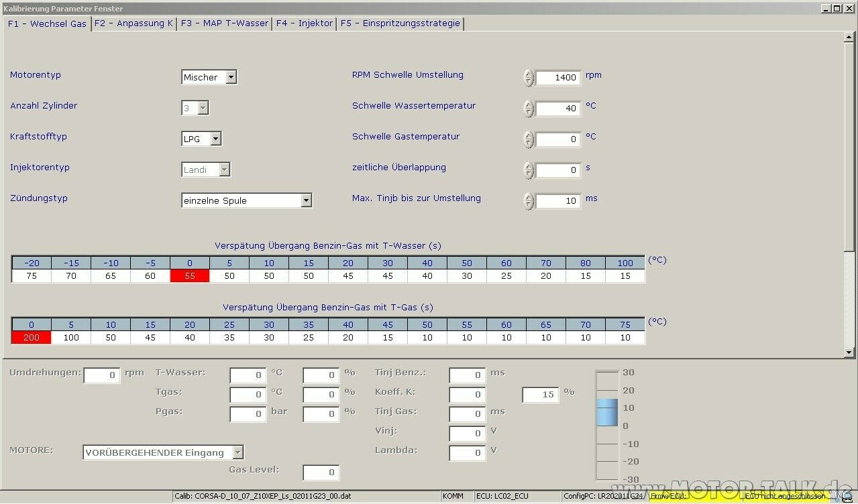The image size is (858, 504).
Task: Click the Lambda voltage field
Action: [468, 453]
